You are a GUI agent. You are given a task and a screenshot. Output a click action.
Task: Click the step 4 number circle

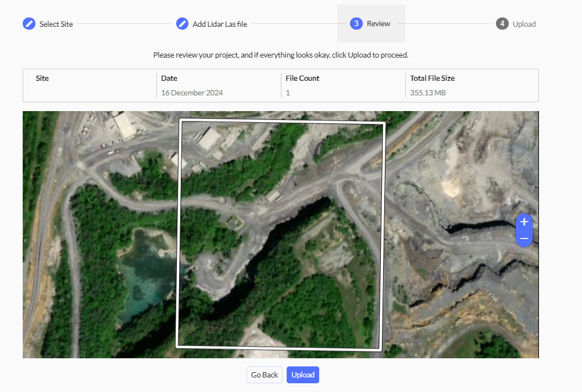click(502, 24)
